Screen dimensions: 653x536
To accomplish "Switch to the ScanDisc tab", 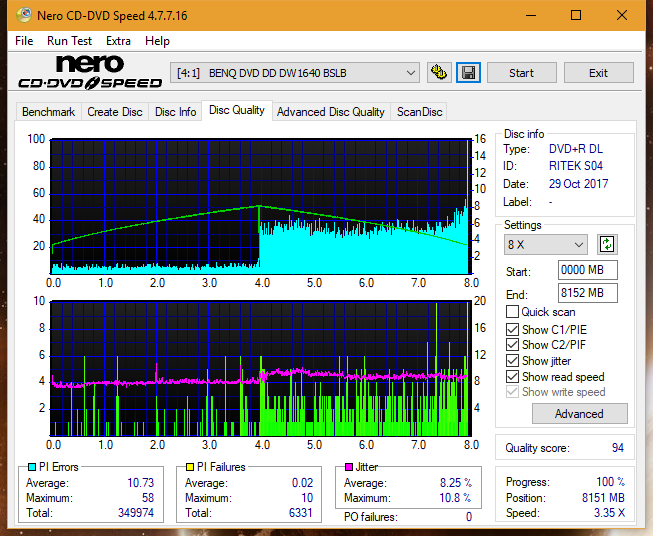I will 419,112.
